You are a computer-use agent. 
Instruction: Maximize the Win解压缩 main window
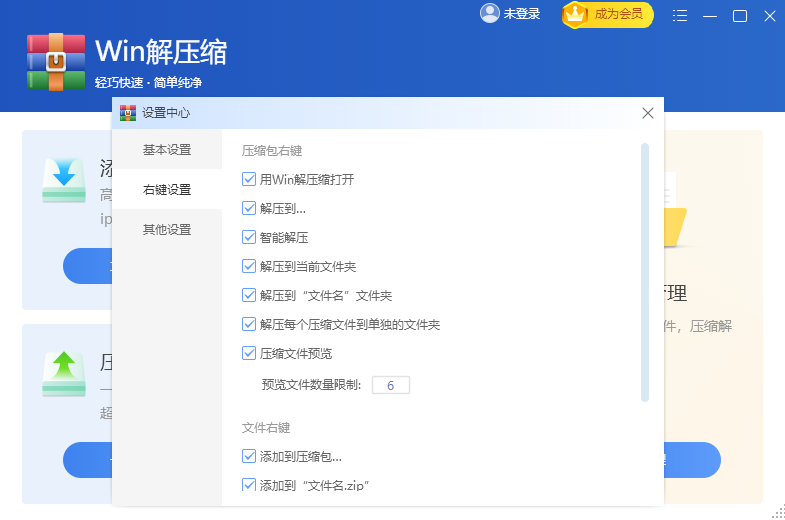tap(739, 16)
